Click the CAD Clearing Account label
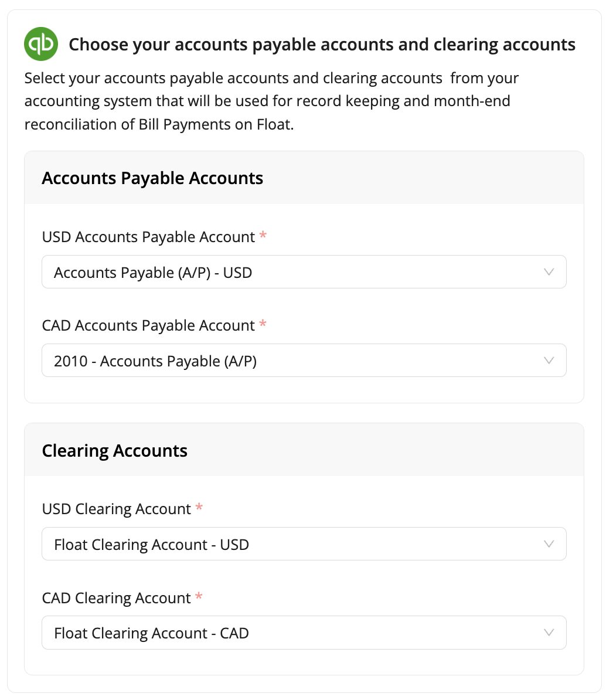 pyautogui.click(x=117, y=598)
